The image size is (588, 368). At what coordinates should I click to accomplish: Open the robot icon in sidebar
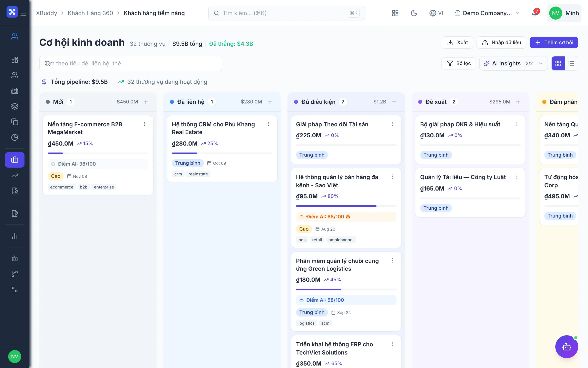[14, 258]
